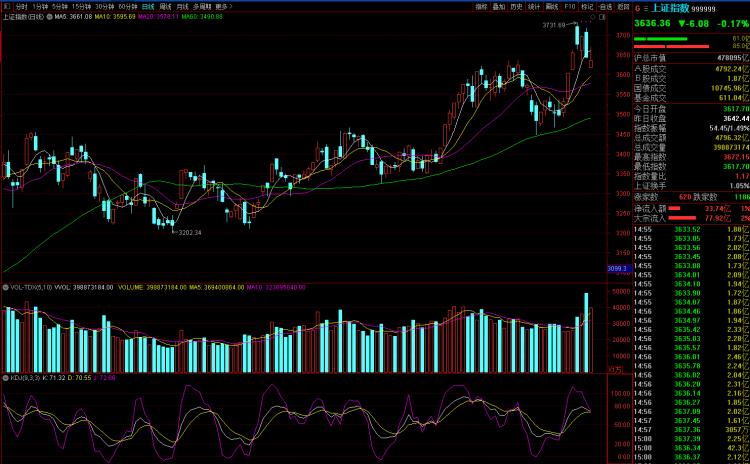This screenshot has height=464, width=750.
Task: Toggle the chart window layout icon
Action: coord(602,17)
